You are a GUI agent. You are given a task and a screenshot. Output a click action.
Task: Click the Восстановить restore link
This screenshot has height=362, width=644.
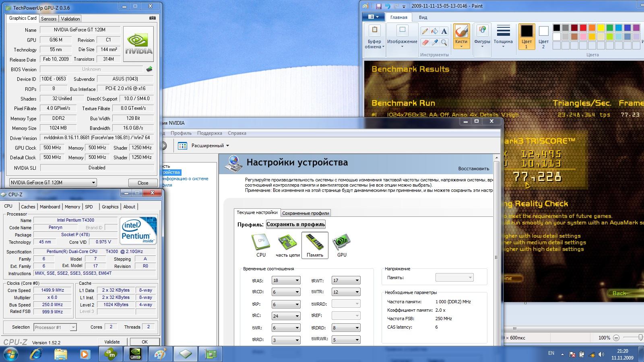click(474, 169)
